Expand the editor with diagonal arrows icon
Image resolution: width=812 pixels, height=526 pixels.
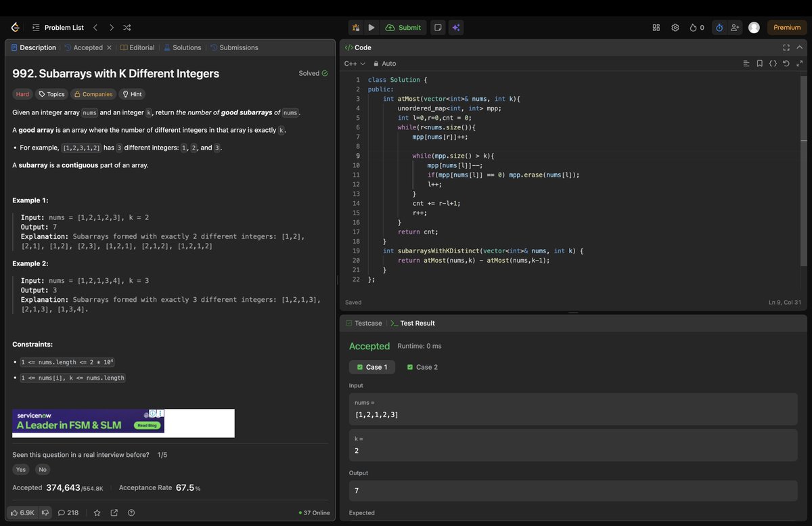coord(799,64)
